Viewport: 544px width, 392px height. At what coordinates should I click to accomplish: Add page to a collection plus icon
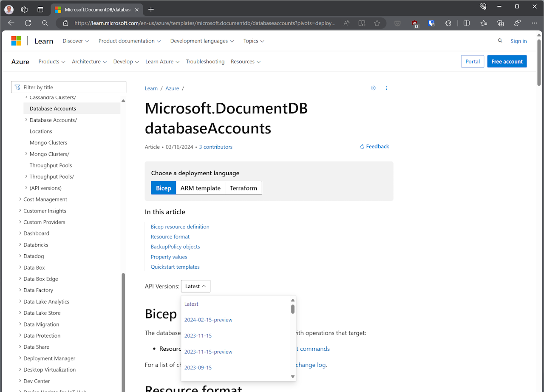click(x=373, y=88)
